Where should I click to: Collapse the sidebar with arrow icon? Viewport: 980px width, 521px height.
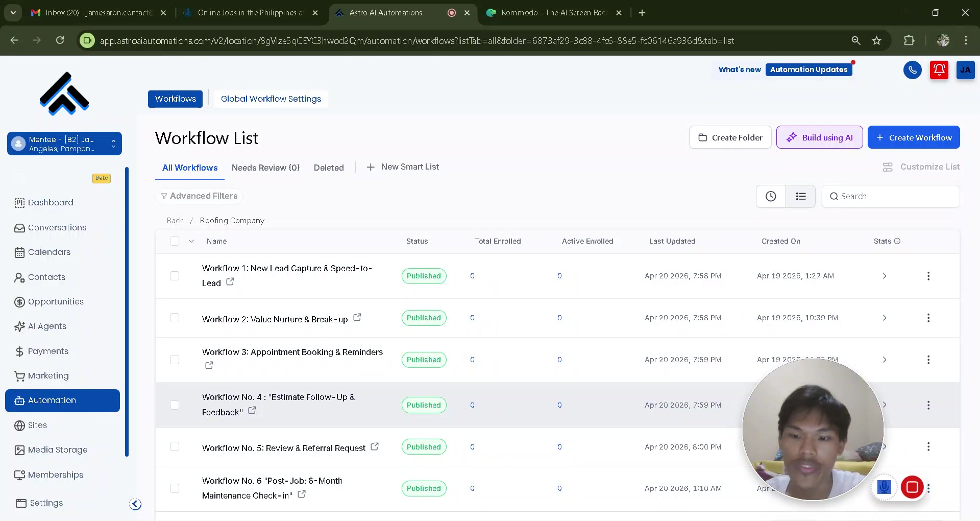point(135,504)
